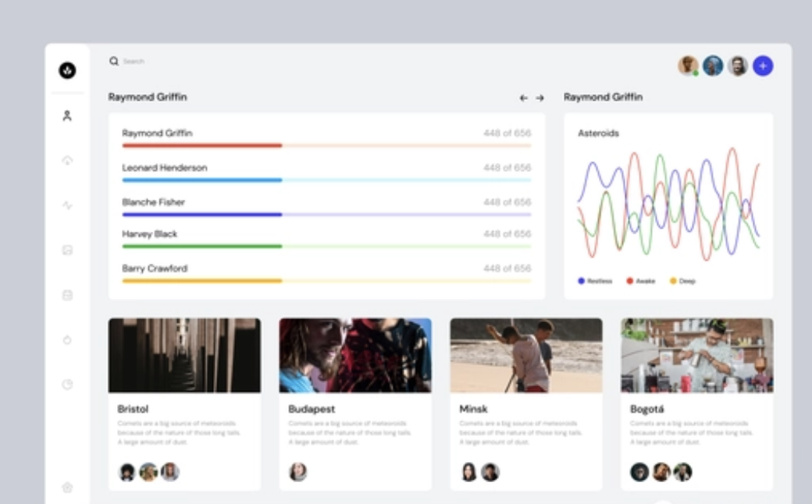Click the Harvey Black green progress bar
Image resolution: width=812 pixels, height=504 pixels.
point(327,247)
